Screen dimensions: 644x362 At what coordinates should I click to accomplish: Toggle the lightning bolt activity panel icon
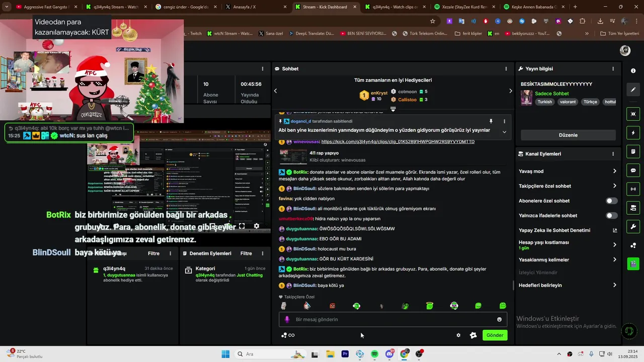point(633,133)
